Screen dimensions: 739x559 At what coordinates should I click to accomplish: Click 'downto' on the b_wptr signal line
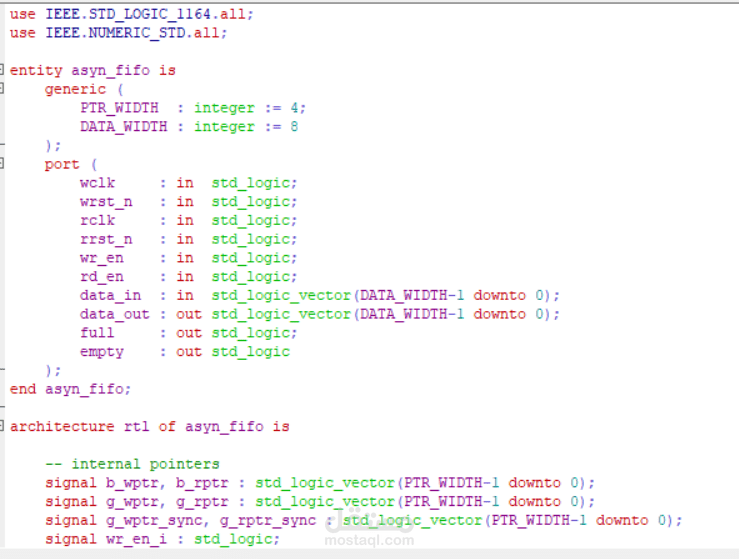(534, 483)
